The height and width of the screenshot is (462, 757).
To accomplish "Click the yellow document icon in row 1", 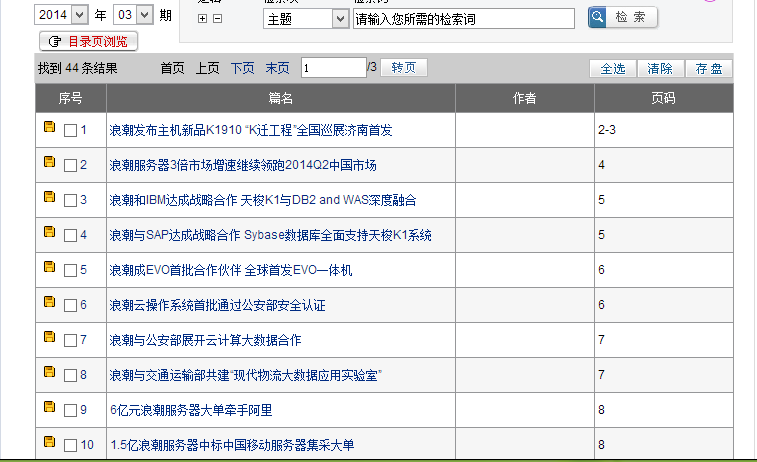I will [x=49, y=126].
